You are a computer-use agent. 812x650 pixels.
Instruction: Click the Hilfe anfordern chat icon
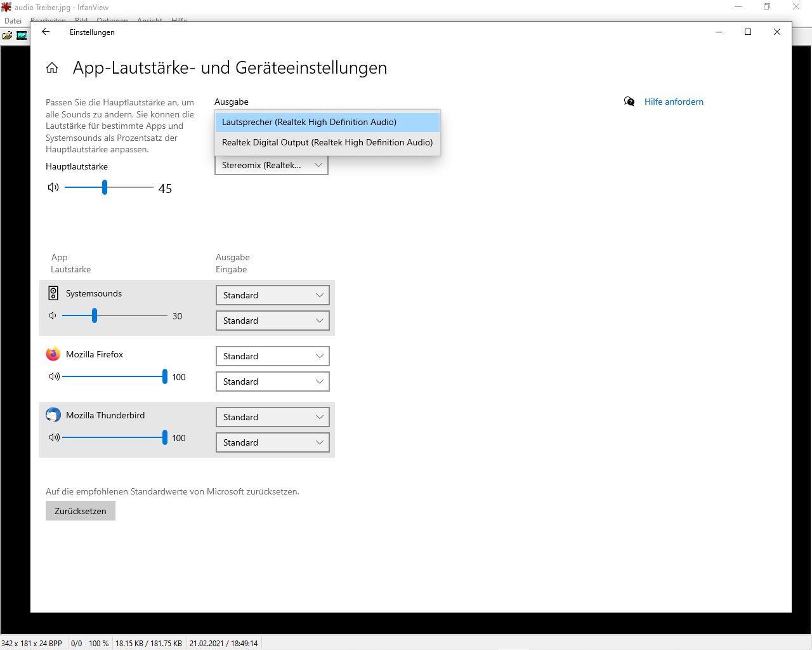(x=629, y=102)
